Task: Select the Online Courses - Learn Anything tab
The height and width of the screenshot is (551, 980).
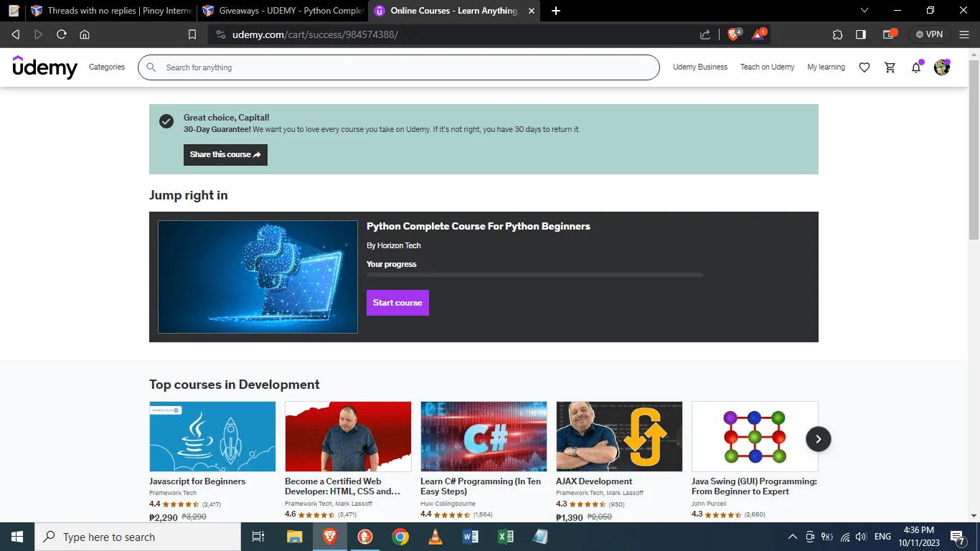Action: [x=454, y=11]
